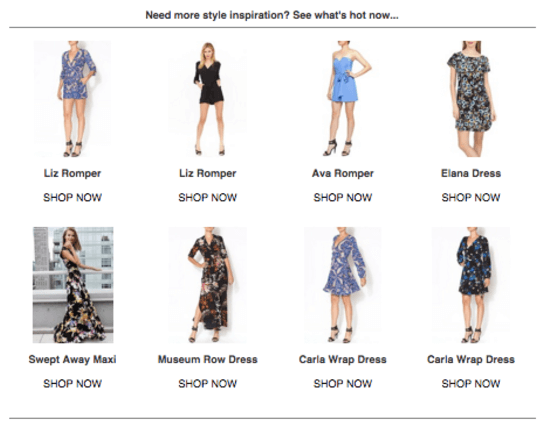Shop now for the Ava Romper

343,198
